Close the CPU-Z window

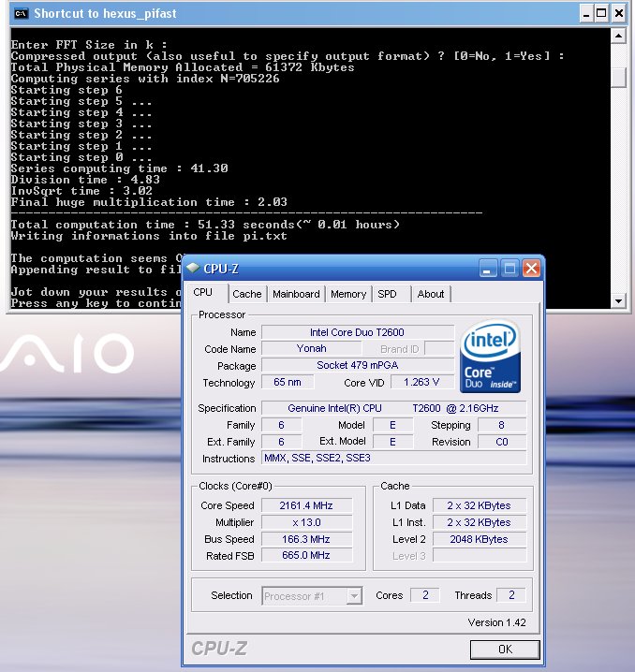click(531, 269)
